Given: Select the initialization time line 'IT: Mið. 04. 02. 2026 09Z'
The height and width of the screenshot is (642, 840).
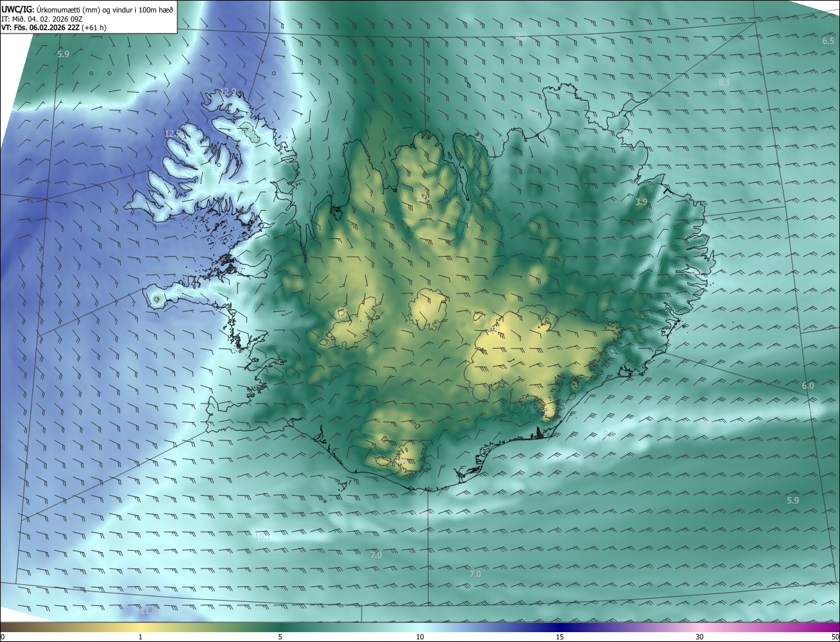Looking at the screenshot, I should [42, 18].
